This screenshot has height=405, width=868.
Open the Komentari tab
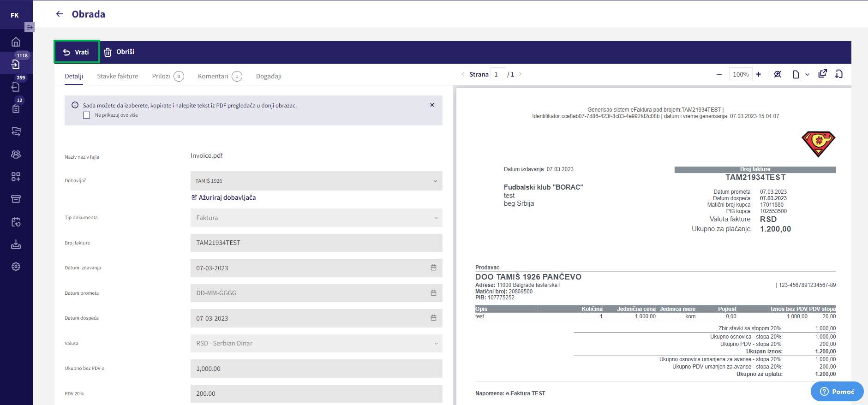[220, 76]
